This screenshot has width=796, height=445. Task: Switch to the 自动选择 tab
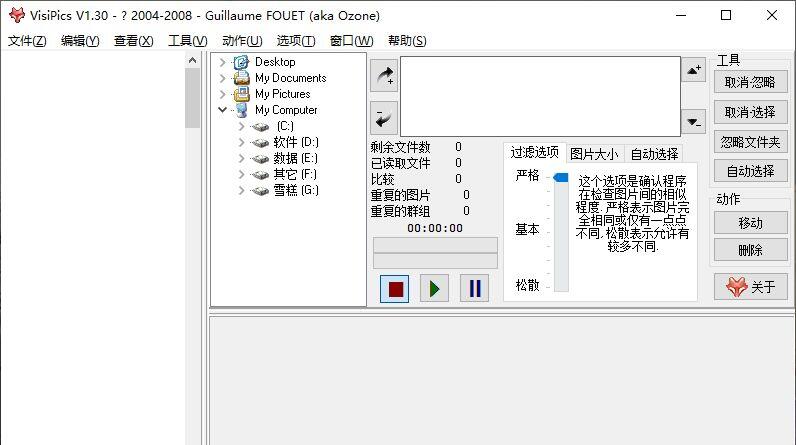coord(654,154)
